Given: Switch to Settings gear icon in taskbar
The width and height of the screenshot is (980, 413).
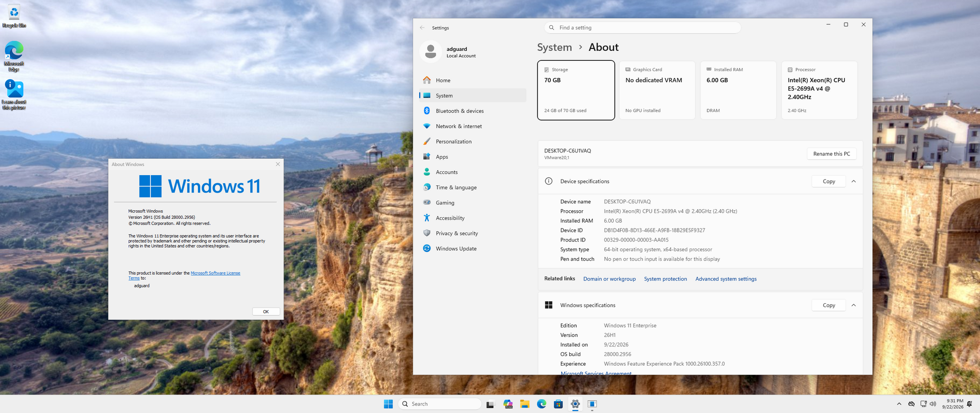Looking at the screenshot, I should 575,404.
